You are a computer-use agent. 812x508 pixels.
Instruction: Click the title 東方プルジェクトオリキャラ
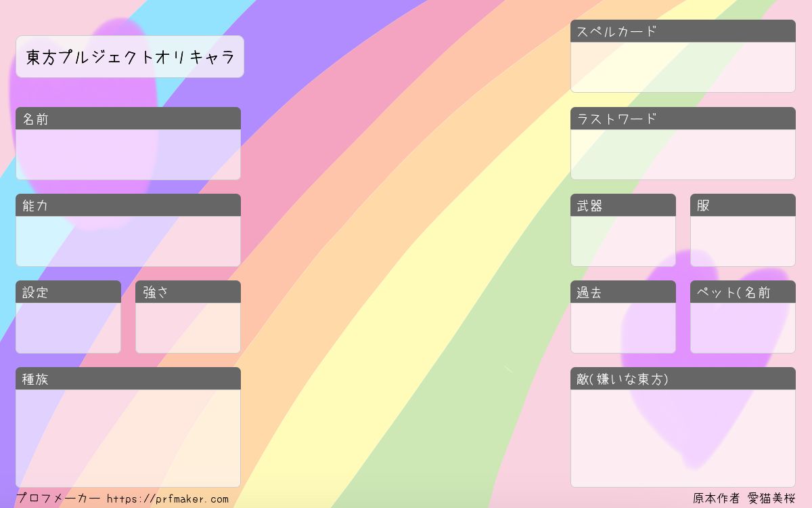(130, 57)
